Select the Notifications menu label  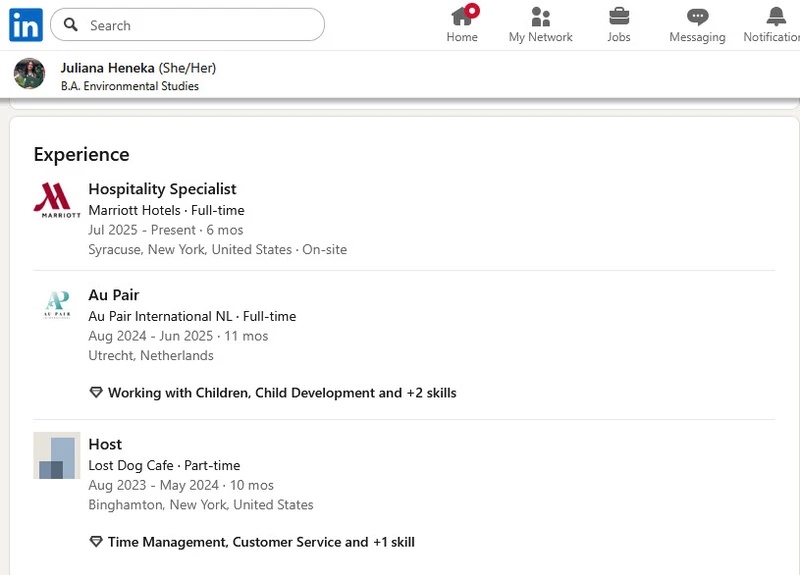pos(771,37)
